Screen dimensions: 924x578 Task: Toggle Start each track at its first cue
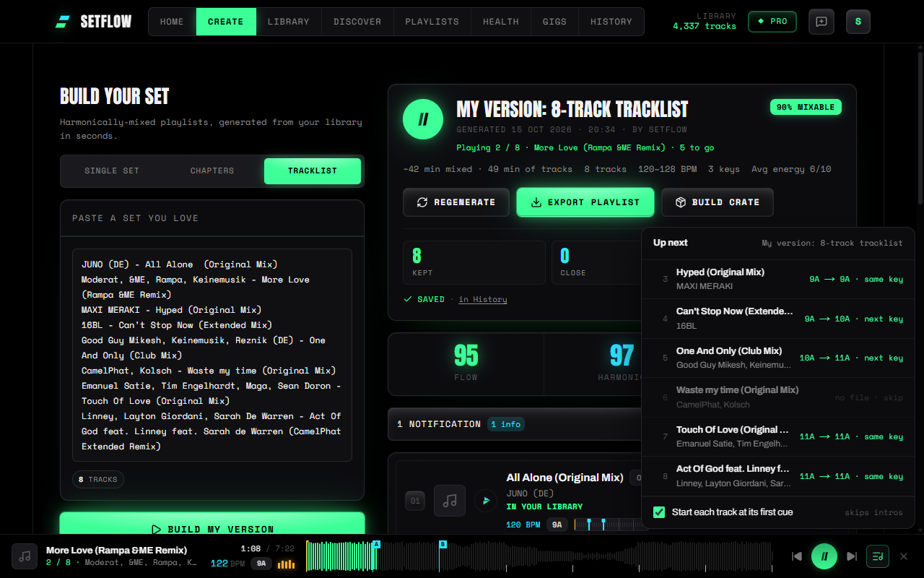pos(659,512)
